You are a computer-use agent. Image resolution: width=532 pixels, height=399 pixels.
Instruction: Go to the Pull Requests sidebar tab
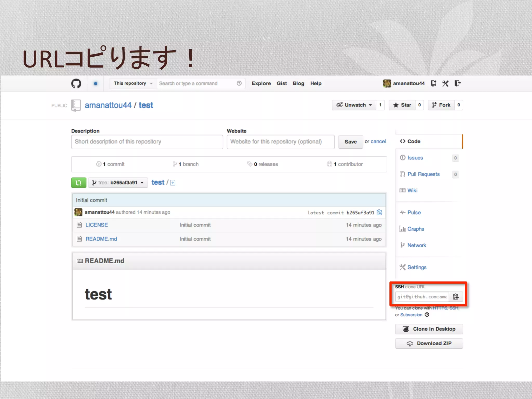click(423, 174)
